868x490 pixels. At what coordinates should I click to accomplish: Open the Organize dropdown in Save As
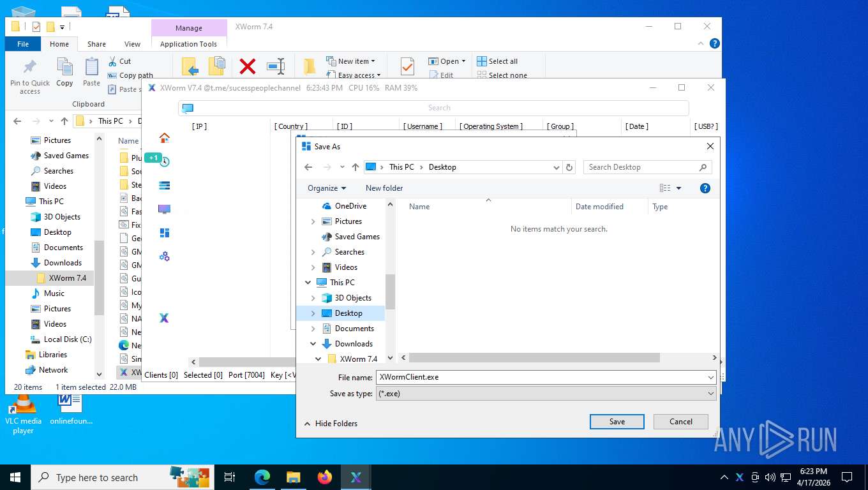click(326, 188)
